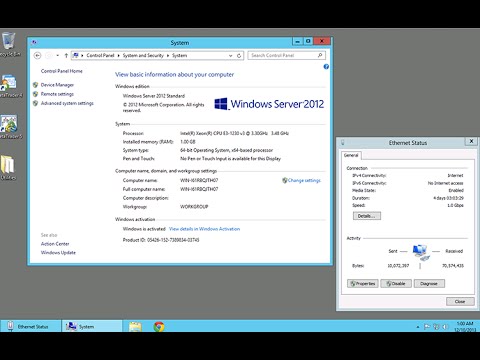Show hidden tray icons arrow
The height and width of the screenshot is (360, 480).
point(418,327)
